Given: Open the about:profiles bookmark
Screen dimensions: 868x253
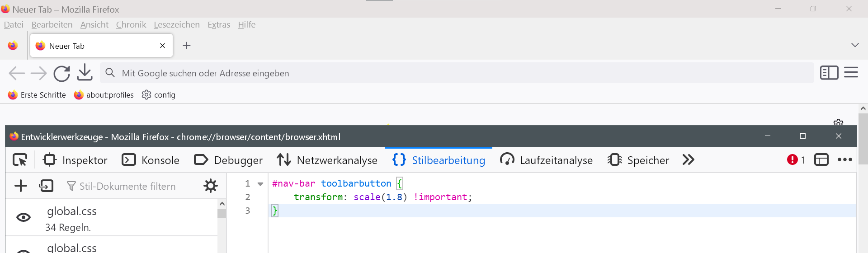Looking at the screenshot, I should click(x=104, y=95).
